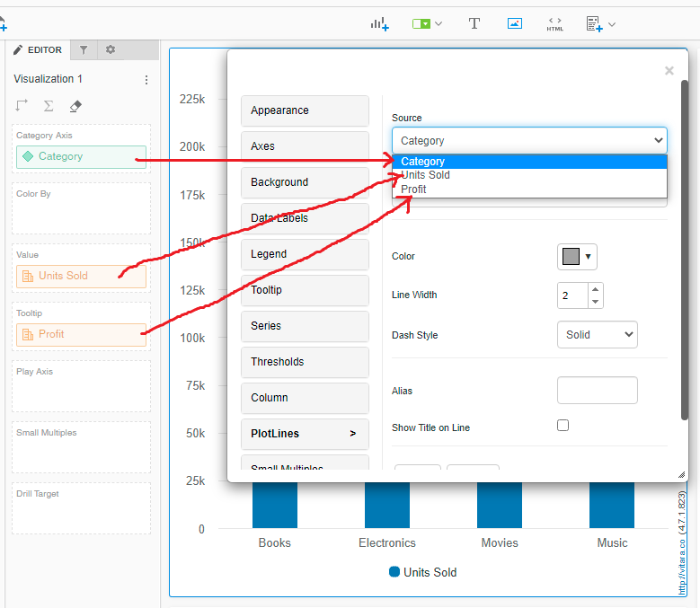
Task: Switch to the Data Labels section
Action: point(305,218)
